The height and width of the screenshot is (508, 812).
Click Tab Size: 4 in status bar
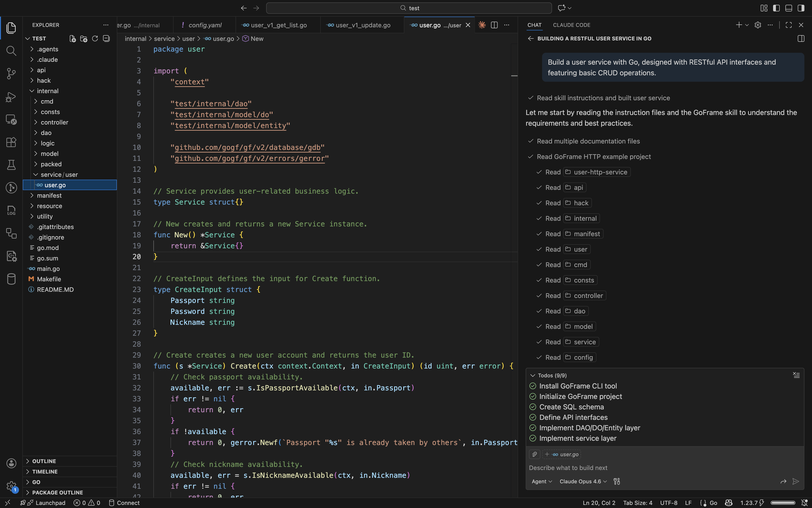(x=637, y=503)
